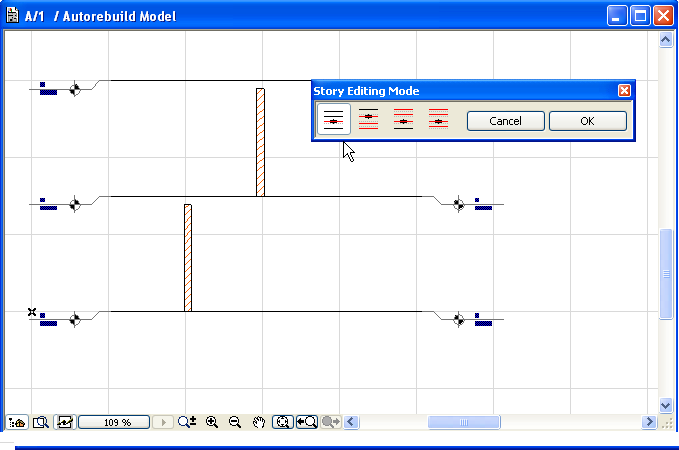
Task: Click the horizontal scrollbar left arrow
Action: (x=351, y=422)
